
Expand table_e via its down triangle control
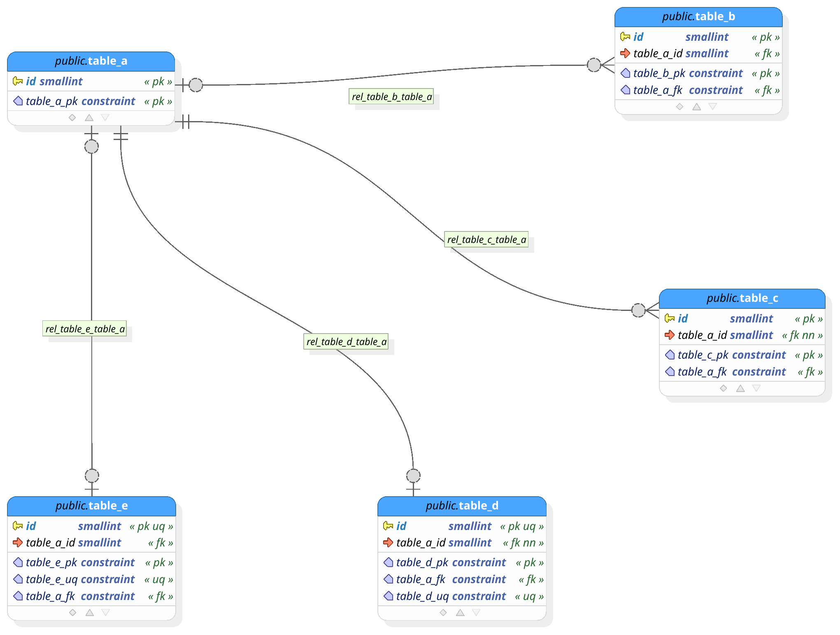point(106,612)
